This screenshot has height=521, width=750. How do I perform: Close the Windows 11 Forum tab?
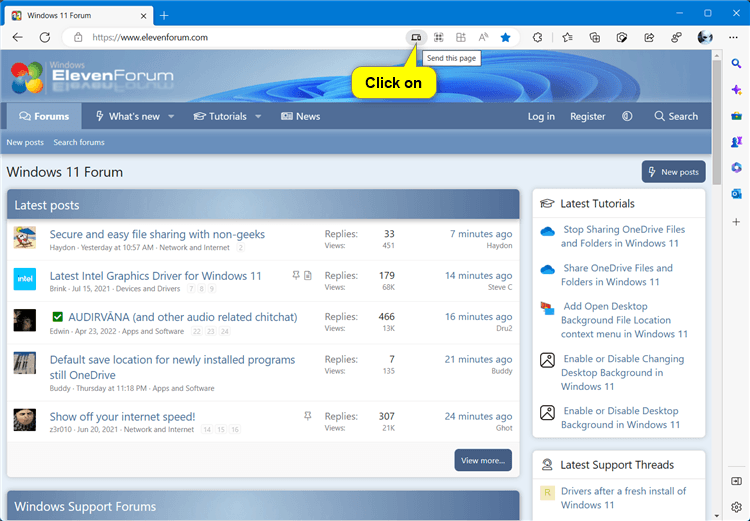pos(143,16)
